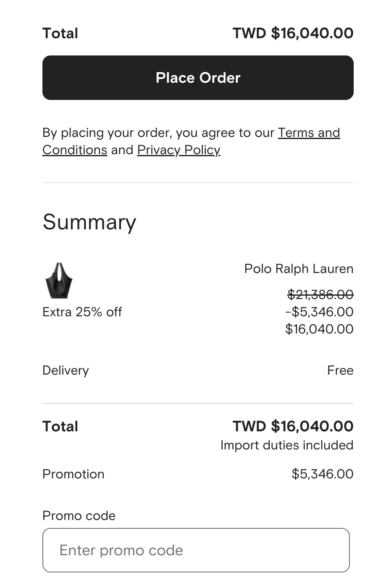Click the Promo code label
Viewport: 373px width, 588px height.
pos(79,516)
